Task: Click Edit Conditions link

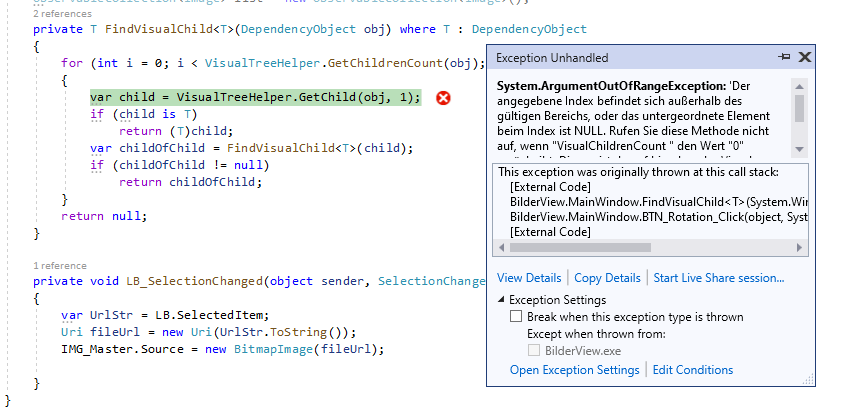Action: 692,370
